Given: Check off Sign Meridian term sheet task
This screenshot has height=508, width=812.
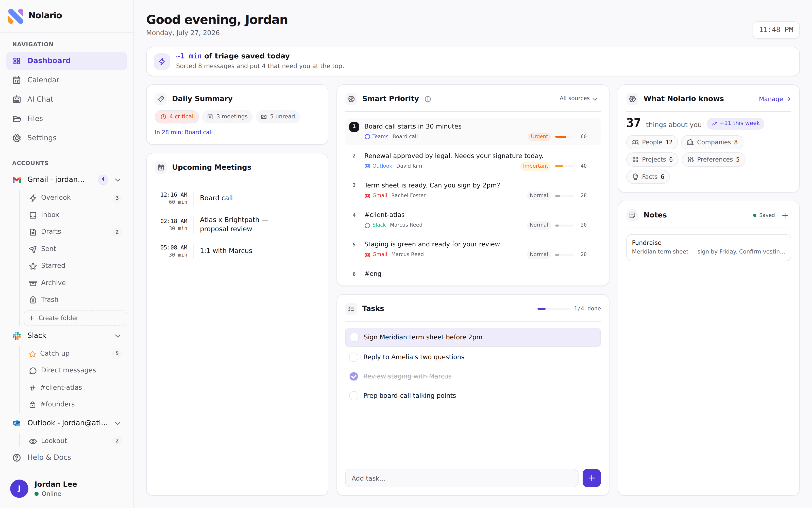Looking at the screenshot, I should point(354,337).
